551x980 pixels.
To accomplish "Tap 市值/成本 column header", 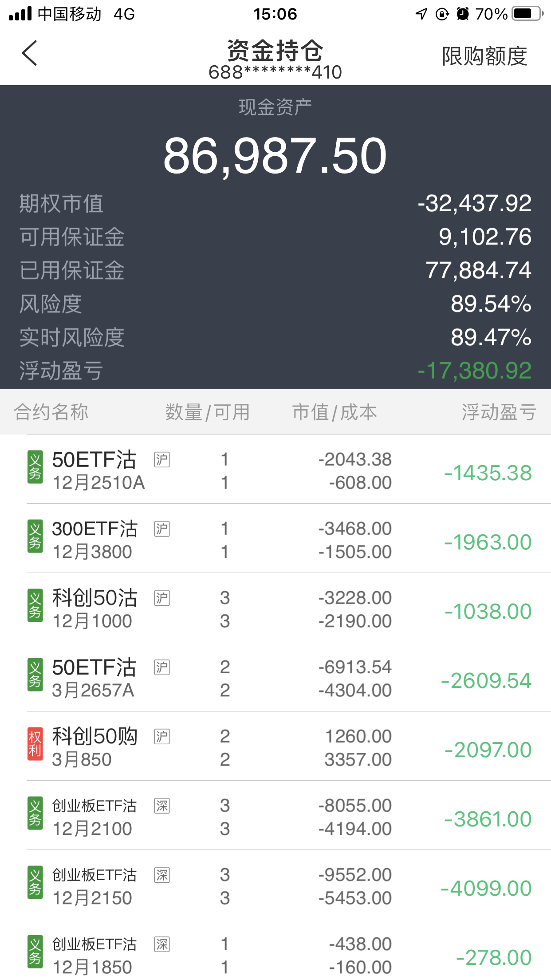I will click(335, 412).
